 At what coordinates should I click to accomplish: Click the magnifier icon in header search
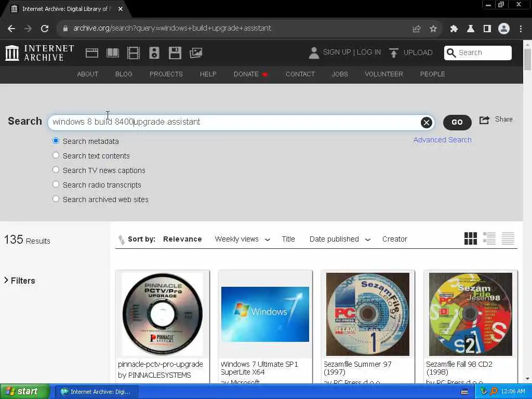[x=451, y=52]
